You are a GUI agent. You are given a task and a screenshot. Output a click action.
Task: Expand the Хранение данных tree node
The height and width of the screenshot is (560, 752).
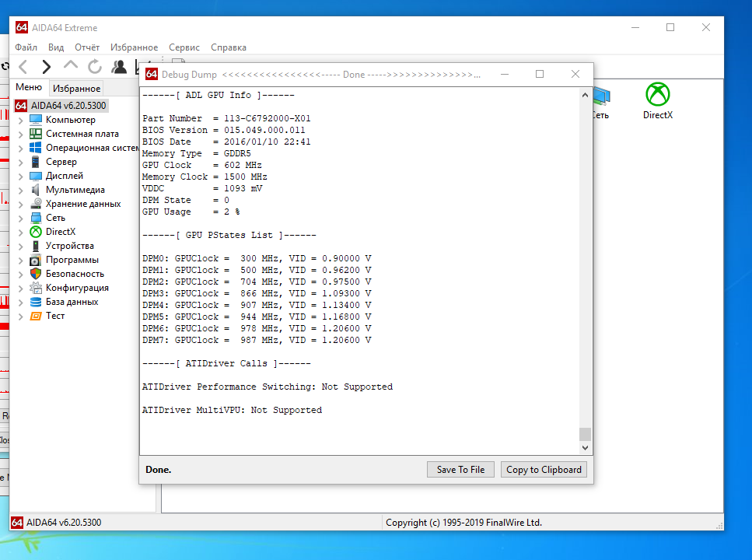pos(21,205)
